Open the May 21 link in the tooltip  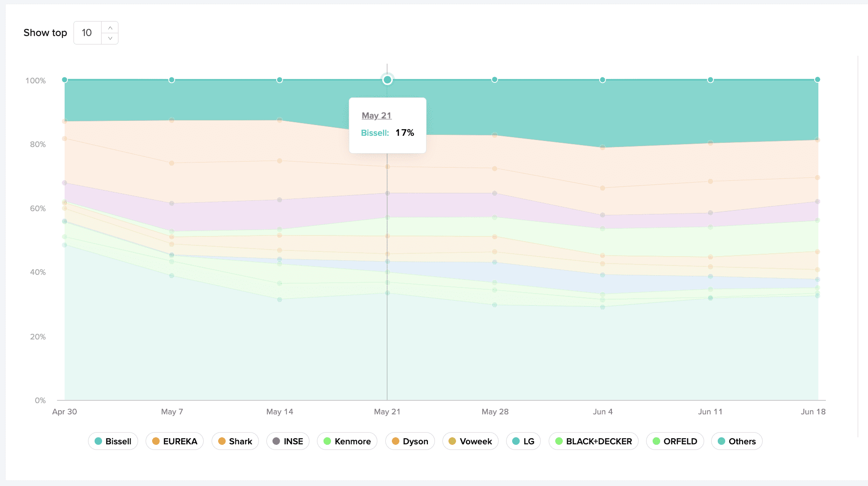pos(376,115)
